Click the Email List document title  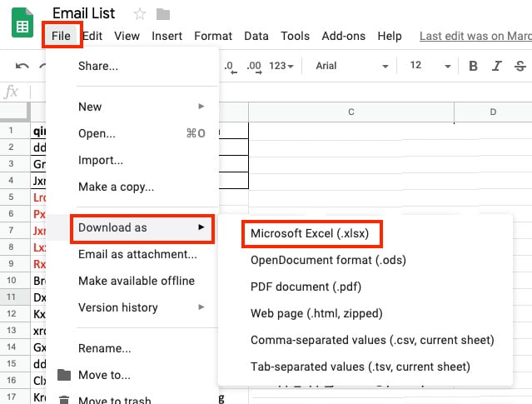pos(84,13)
